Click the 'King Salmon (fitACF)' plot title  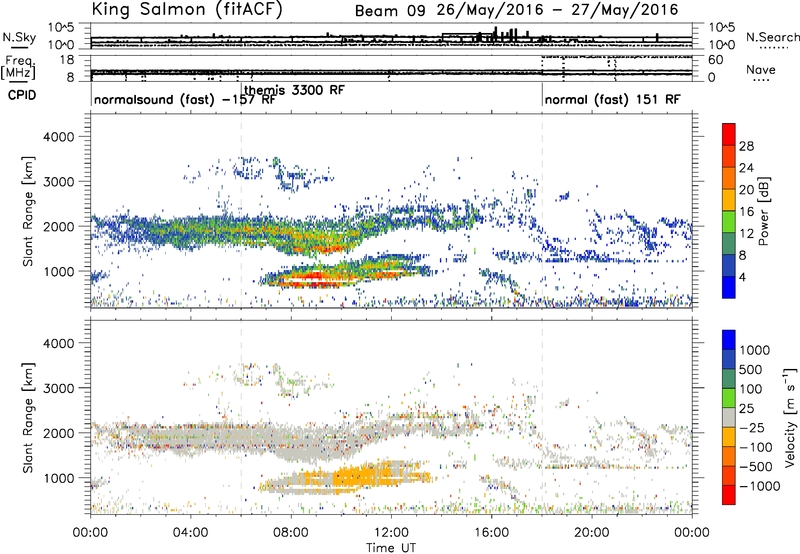point(187,9)
